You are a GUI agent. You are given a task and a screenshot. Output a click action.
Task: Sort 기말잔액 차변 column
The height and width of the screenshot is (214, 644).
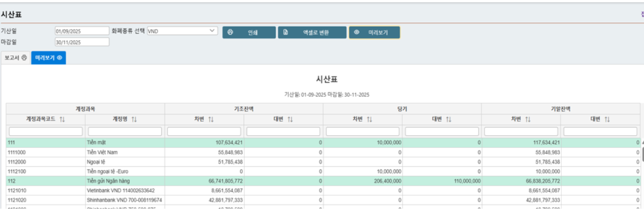528,120
